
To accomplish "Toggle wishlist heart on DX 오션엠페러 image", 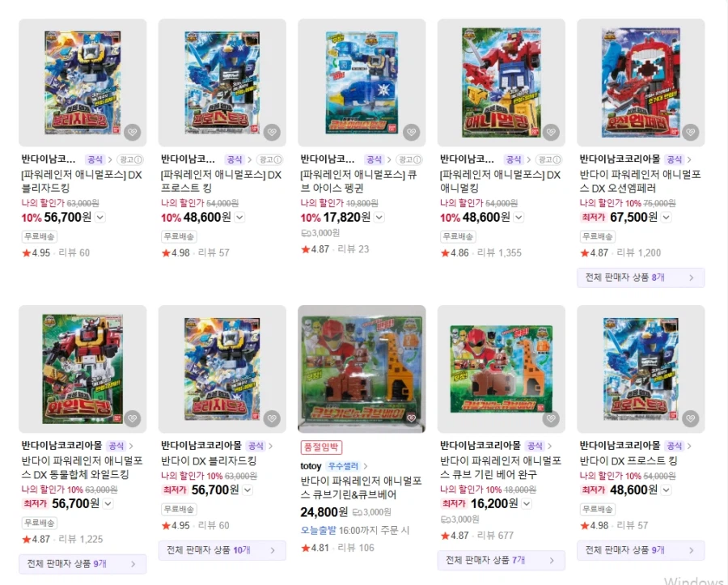I will point(691,133).
